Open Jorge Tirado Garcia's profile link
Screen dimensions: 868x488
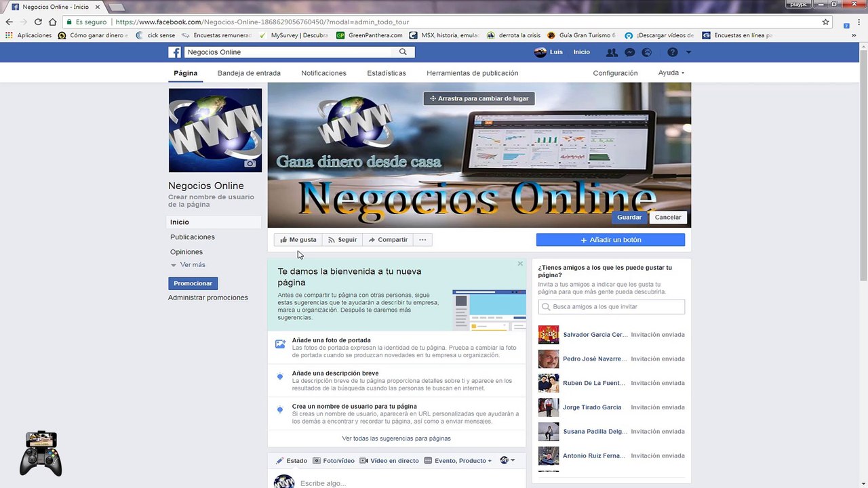point(592,407)
